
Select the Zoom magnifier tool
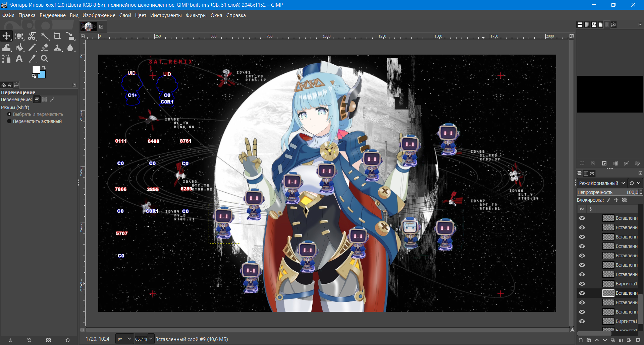tap(45, 59)
